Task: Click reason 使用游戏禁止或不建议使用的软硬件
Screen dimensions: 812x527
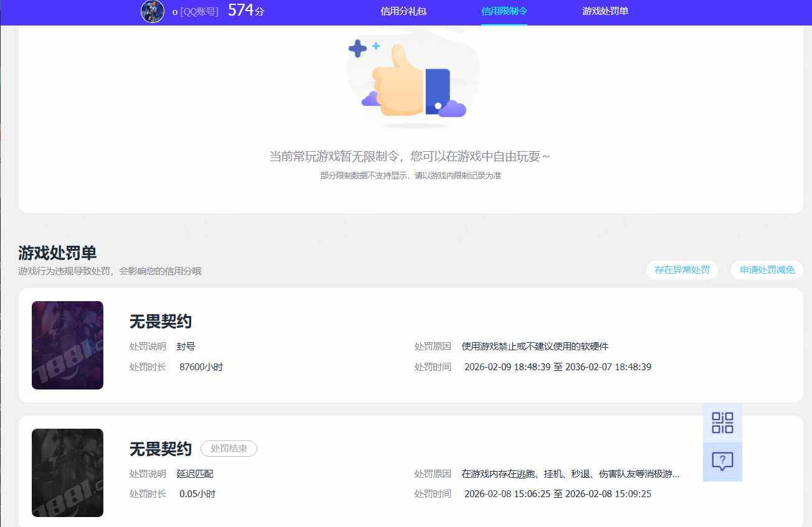Action: point(535,347)
